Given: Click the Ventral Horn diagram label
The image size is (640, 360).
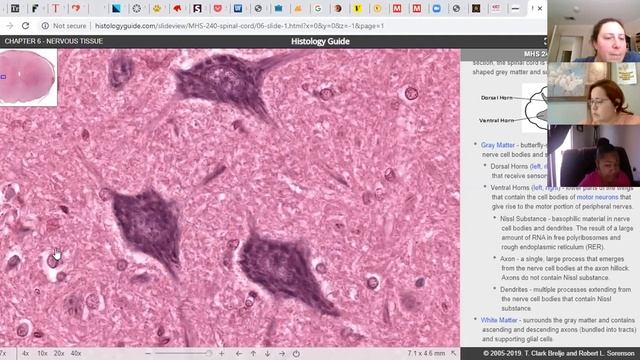Looking at the screenshot, I should pyautogui.click(x=496, y=120).
